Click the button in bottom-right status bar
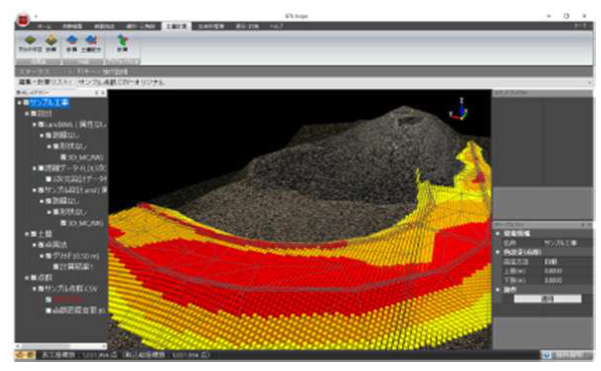 tap(567, 355)
